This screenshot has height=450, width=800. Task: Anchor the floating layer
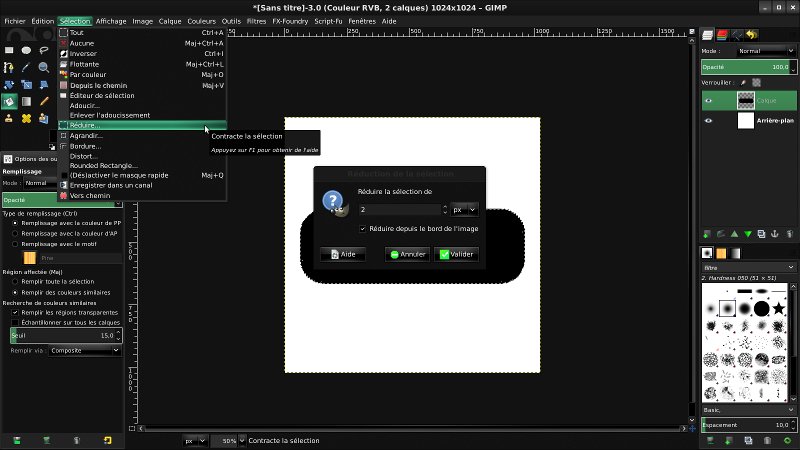tap(775, 234)
